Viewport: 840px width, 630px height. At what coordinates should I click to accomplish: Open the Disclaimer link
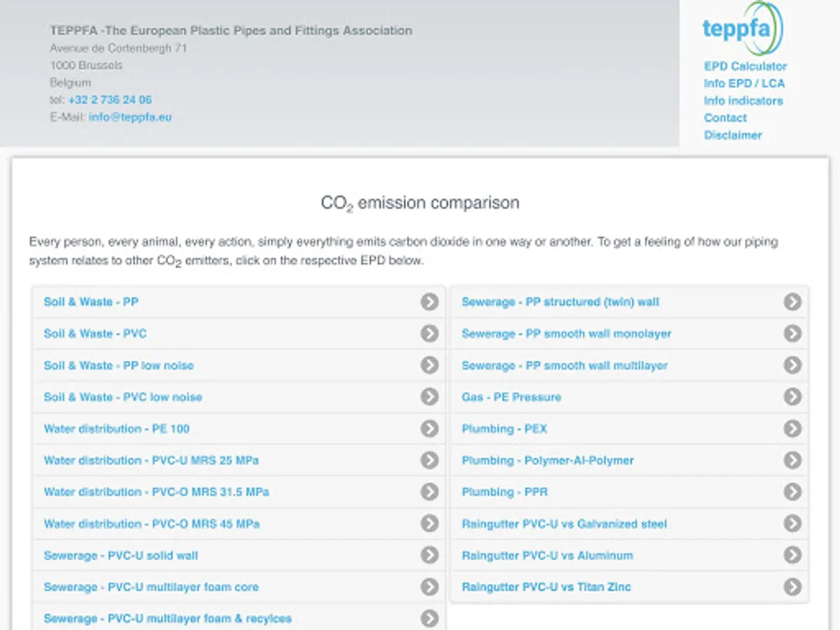pyautogui.click(x=732, y=135)
